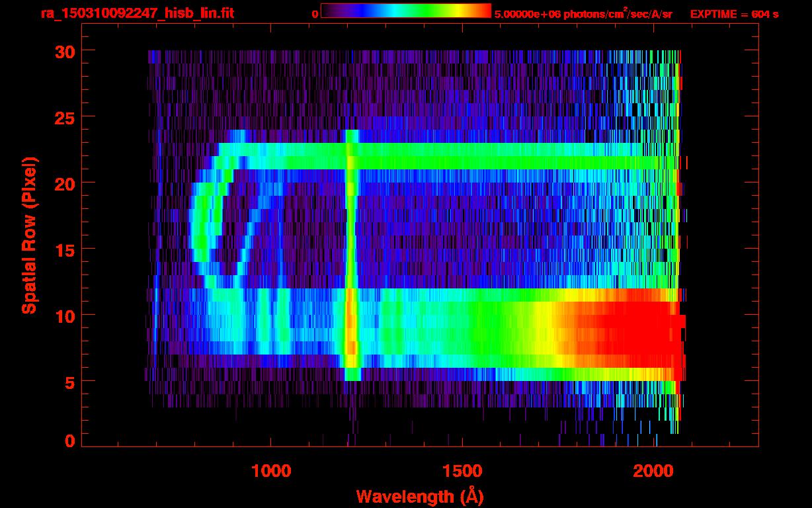Click the y-axis tick label 20
The image size is (812, 508).
click(65, 183)
